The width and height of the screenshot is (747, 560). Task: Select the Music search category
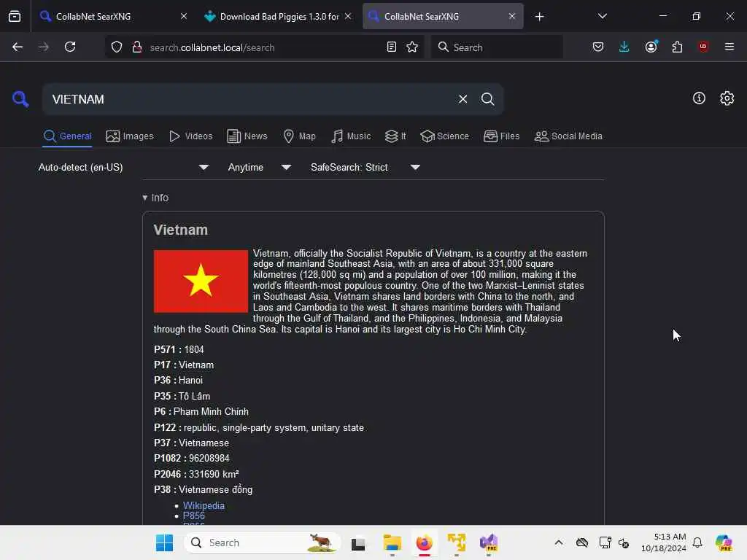(351, 136)
